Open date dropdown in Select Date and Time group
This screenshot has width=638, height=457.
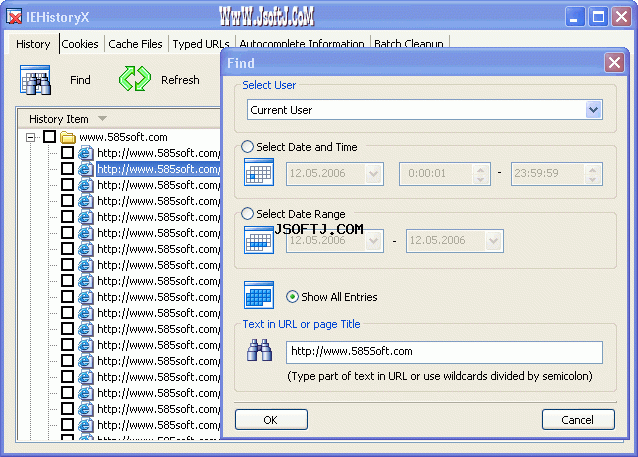(373, 174)
